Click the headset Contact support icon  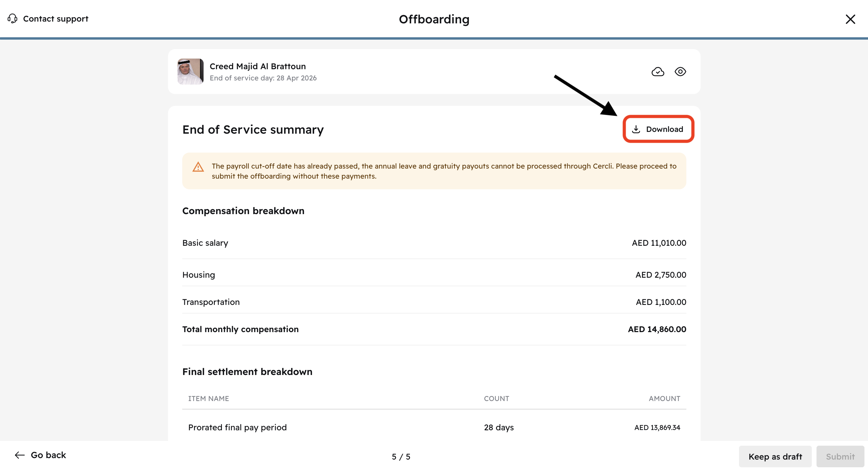coord(12,19)
